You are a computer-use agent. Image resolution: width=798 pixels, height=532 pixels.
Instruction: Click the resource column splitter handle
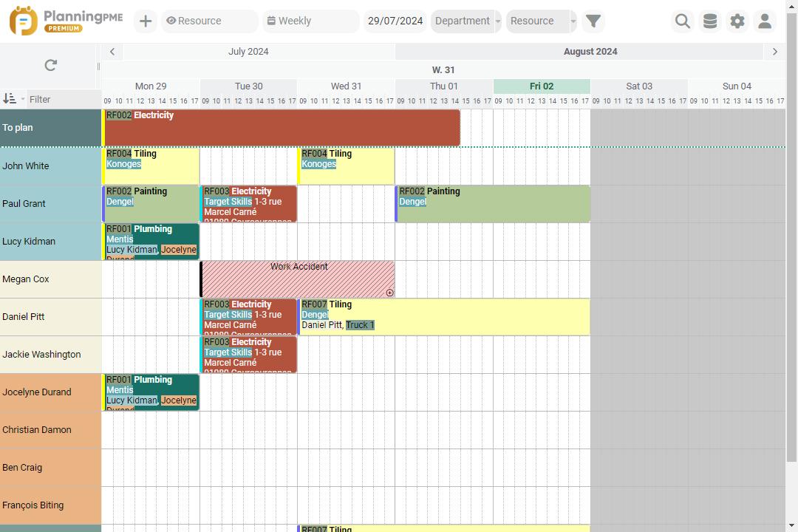pos(99,66)
